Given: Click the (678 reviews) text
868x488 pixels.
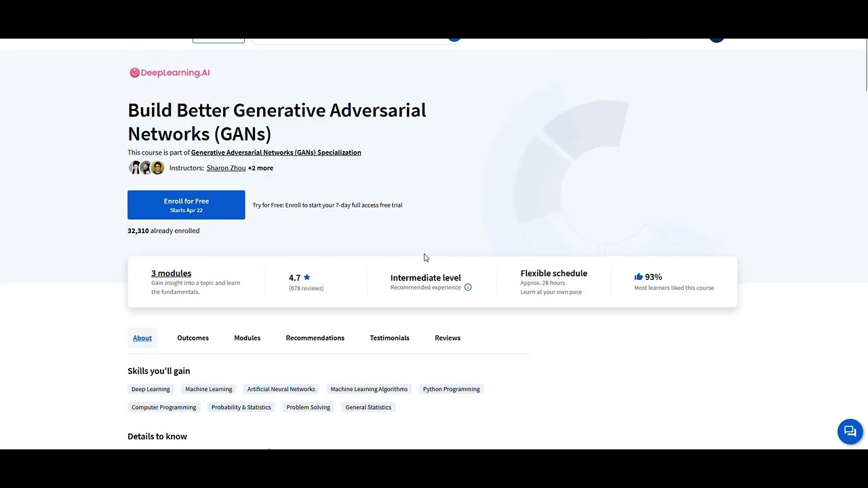Looking at the screenshot, I should click(306, 288).
